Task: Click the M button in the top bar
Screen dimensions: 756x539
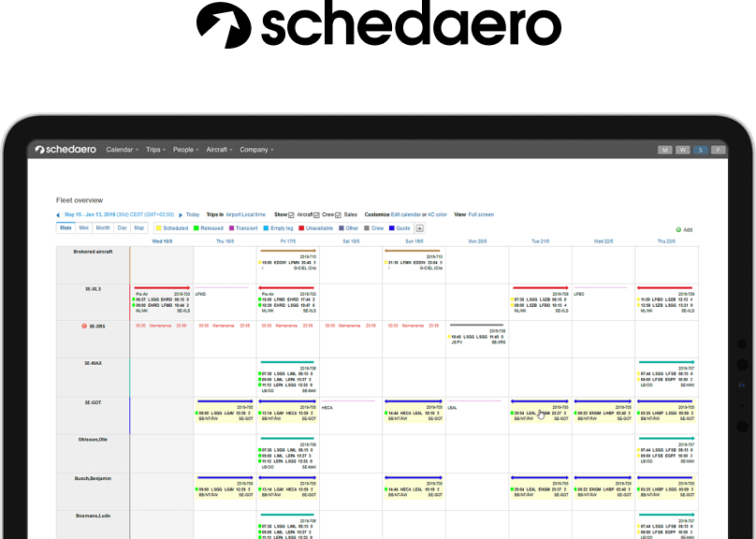Action: 665,150
